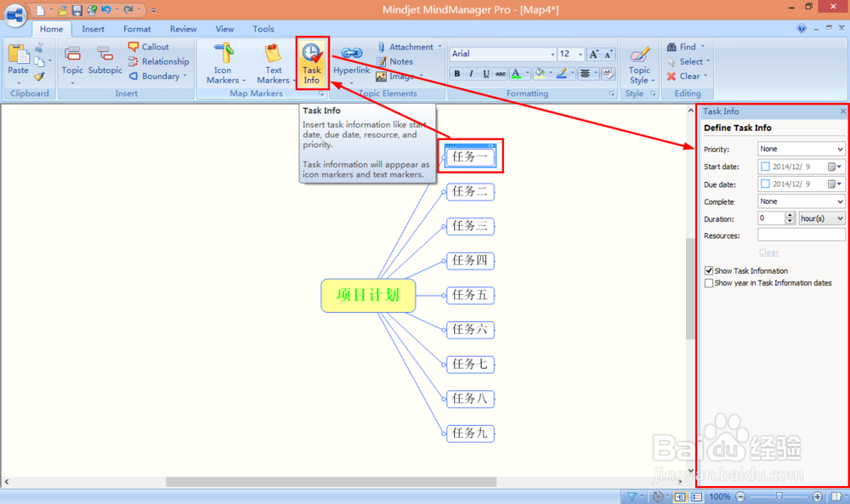Switch to the Home tab
Viewport: 850px width, 504px height.
(51, 29)
